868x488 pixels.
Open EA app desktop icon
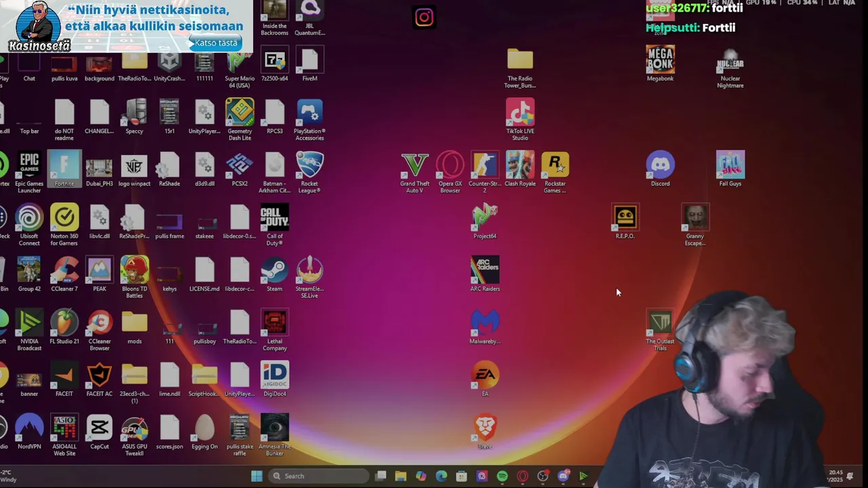[485, 379]
